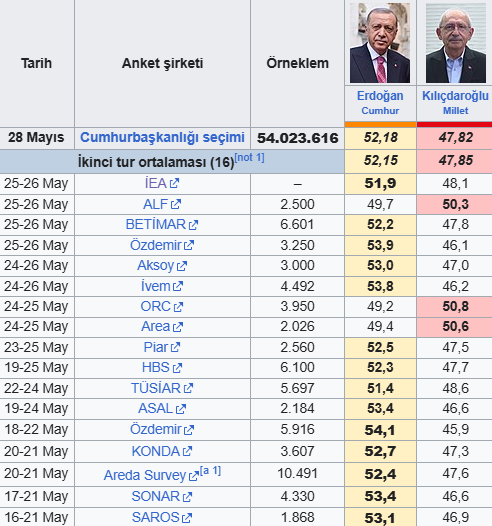The width and height of the screenshot is (492, 526).
Task: Open the İEA external link icon
Action: 174,183
